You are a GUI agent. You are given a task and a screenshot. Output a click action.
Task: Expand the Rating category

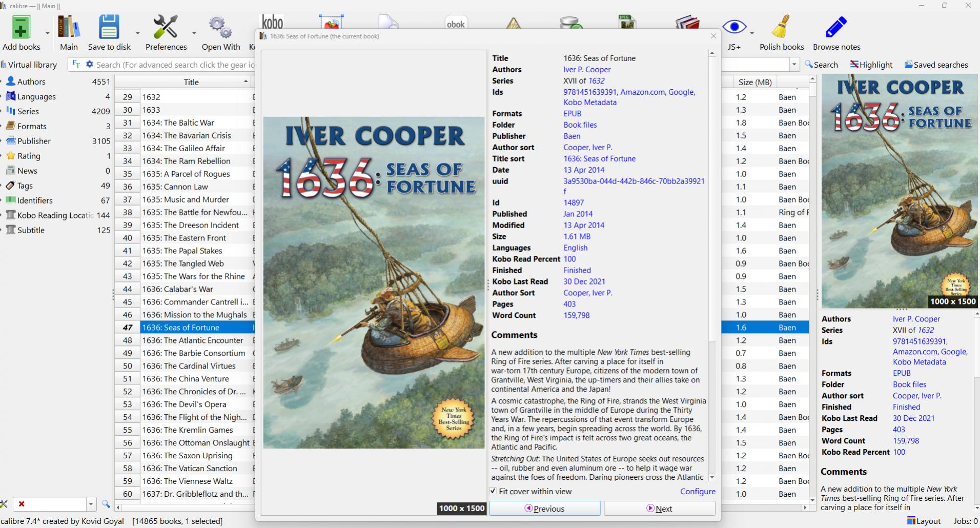(2, 156)
